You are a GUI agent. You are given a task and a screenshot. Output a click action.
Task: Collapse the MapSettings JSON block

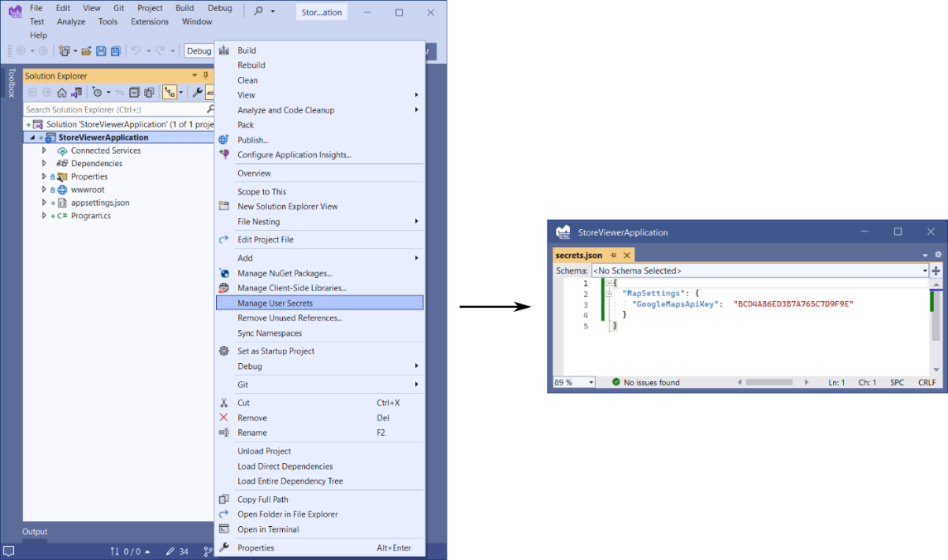(x=609, y=294)
